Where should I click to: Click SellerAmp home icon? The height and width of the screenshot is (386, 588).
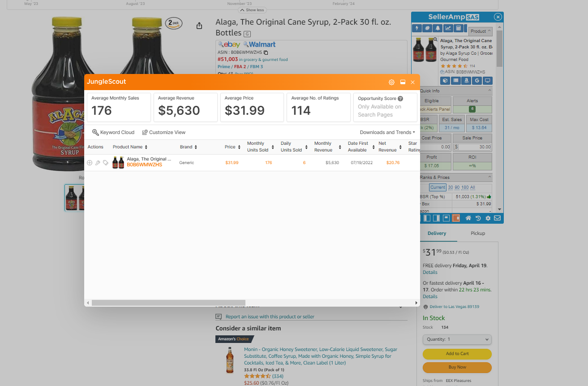468,218
